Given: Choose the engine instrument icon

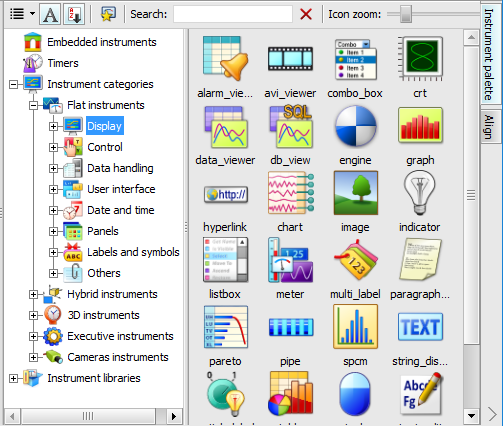Looking at the screenshot, I should click(355, 126).
